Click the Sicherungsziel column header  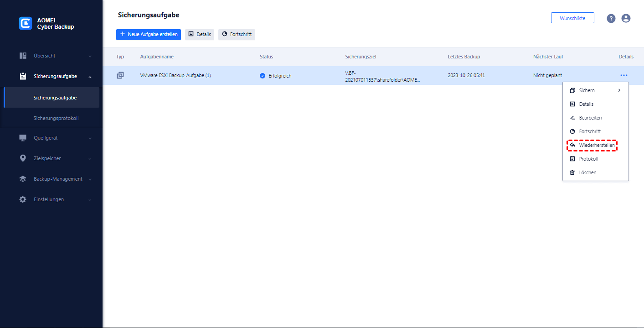coord(361,57)
